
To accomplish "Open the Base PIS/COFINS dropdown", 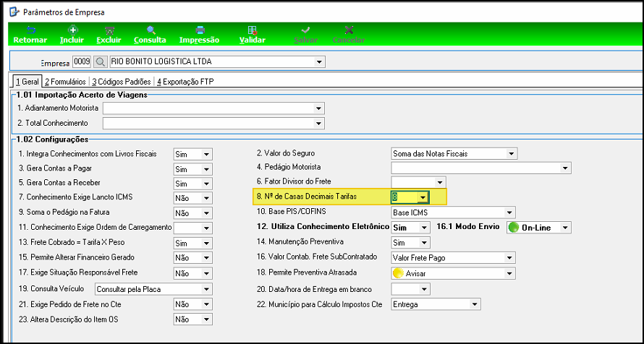I will click(x=509, y=212).
